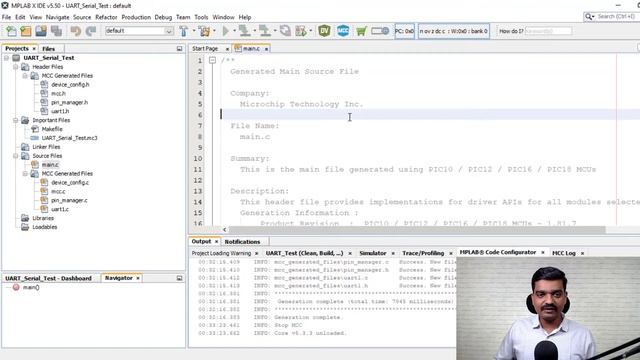Select pin_manager.c in Source Files
The width and height of the screenshot is (640, 360).
[x=69, y=200]
